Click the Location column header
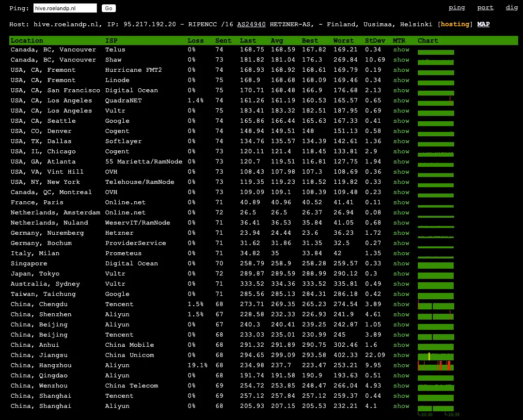This screenshot has height=420, width=523. (27, 40)
